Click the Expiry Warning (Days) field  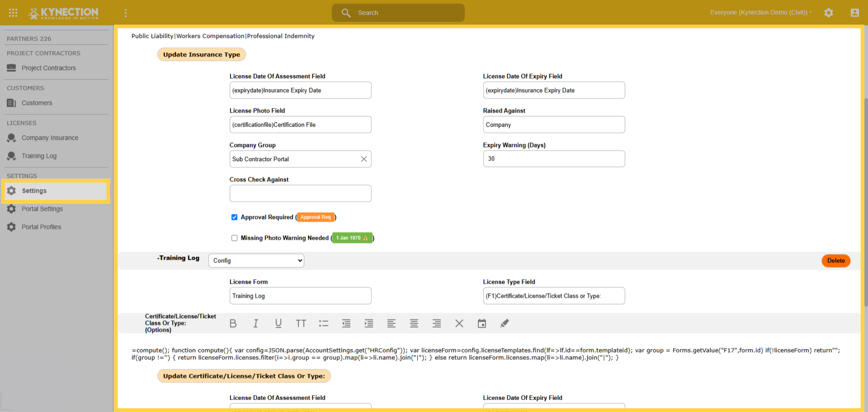[554, 159]
